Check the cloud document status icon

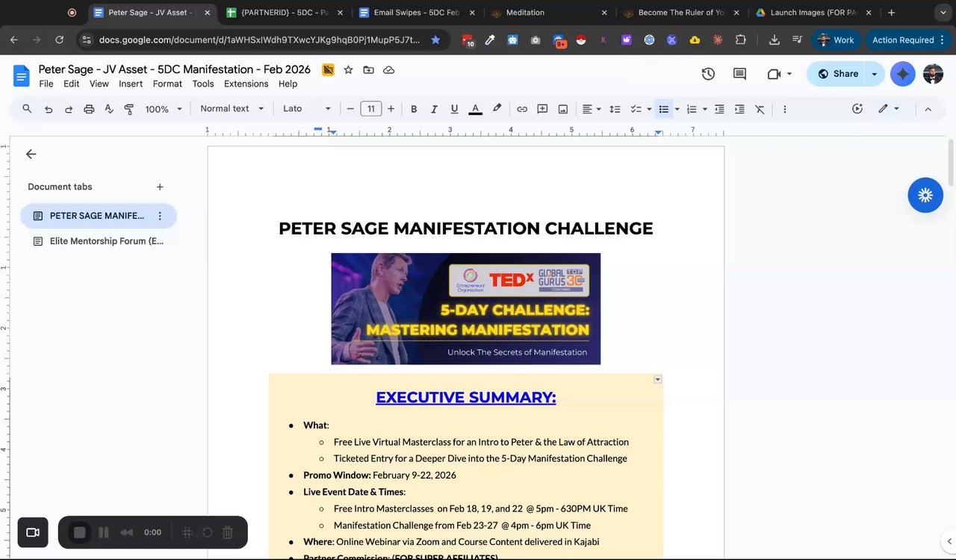(388, 69)
